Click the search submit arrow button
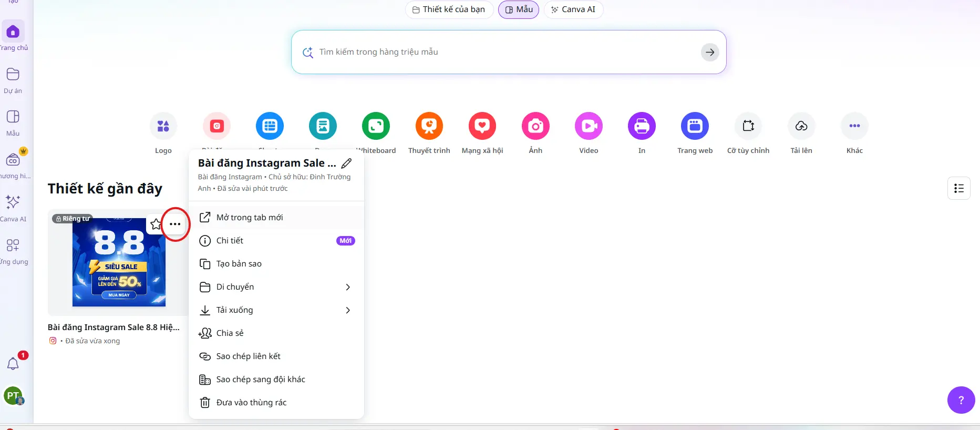This screenshot has width=980, height=430. pos(710,52)
